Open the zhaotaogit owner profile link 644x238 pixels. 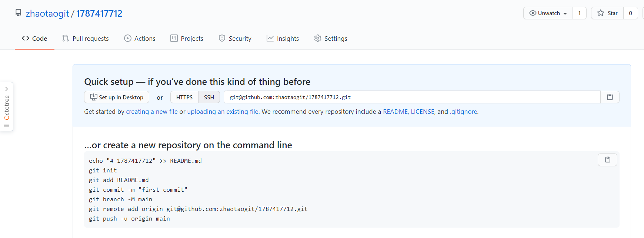pyautogui.click(x=47, y=13)
